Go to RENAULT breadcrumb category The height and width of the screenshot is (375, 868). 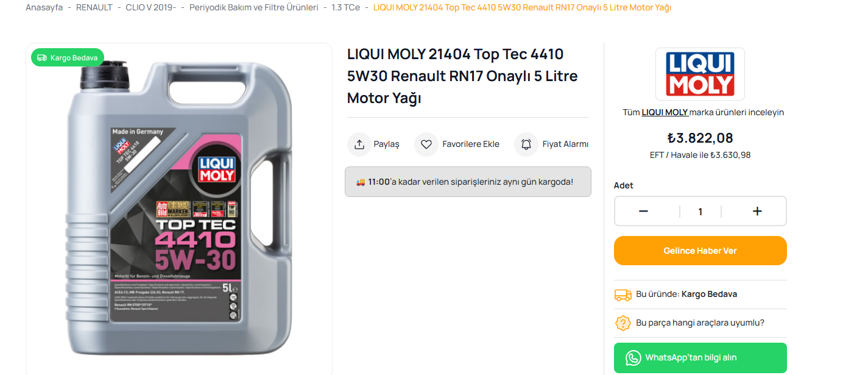click(x=94, y=7)
